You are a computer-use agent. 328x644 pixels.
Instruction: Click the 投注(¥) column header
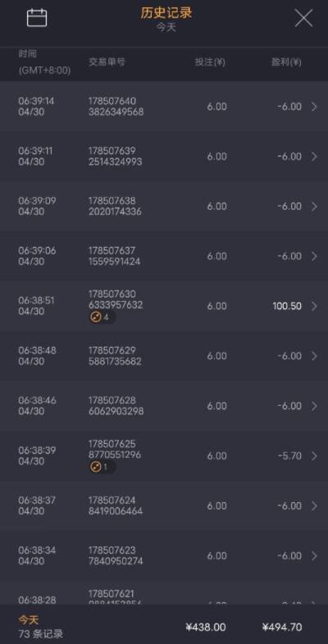pos(210,62)
